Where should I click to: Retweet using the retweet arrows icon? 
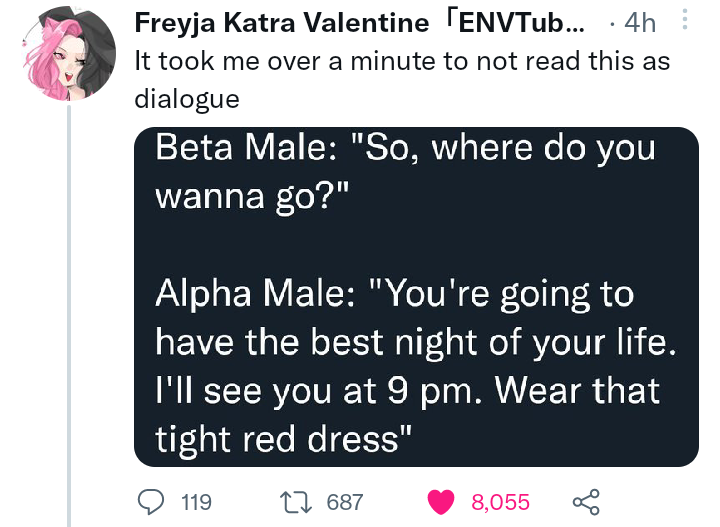coord(296,502)
